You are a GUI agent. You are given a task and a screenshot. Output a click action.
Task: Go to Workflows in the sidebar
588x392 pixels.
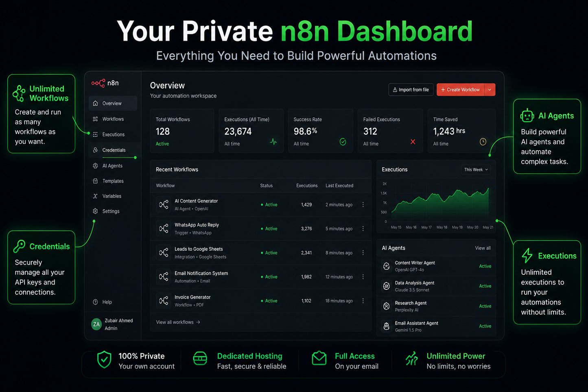coord(113,119)
